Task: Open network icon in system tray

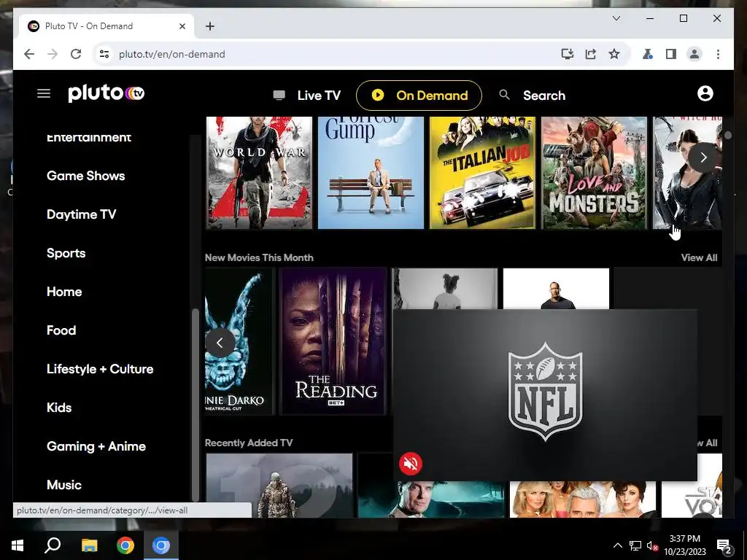Action: pos(635,545)
